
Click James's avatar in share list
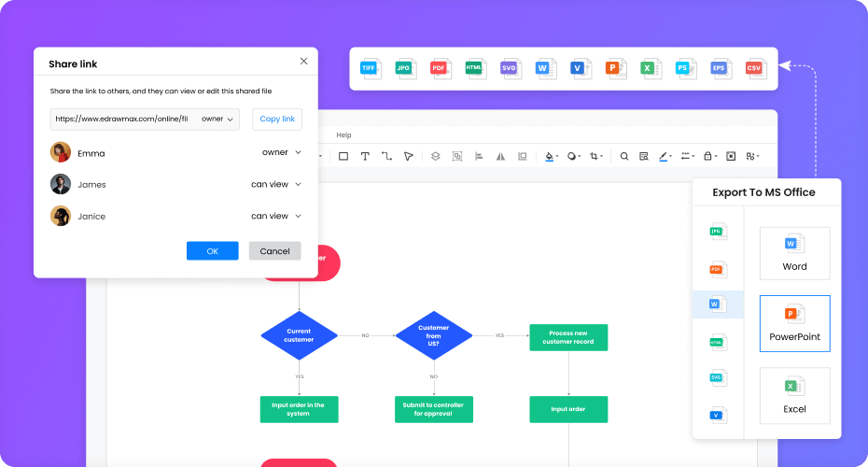[61, 184]
